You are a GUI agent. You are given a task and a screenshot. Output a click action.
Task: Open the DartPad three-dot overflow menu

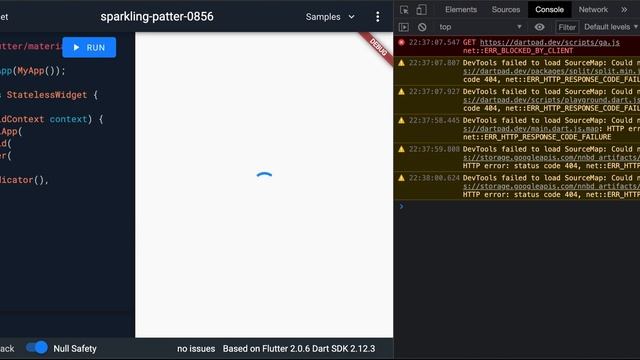(x=378, y=17)
